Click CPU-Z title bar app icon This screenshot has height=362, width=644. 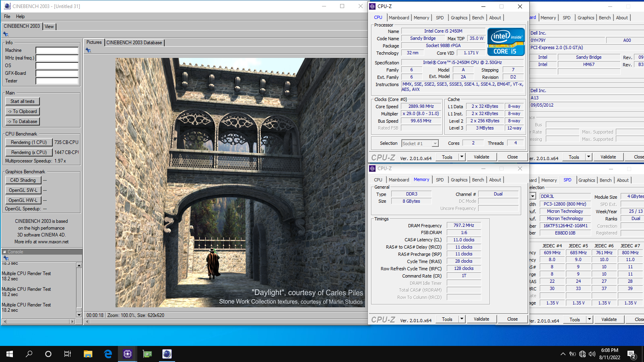coord(373,6)
